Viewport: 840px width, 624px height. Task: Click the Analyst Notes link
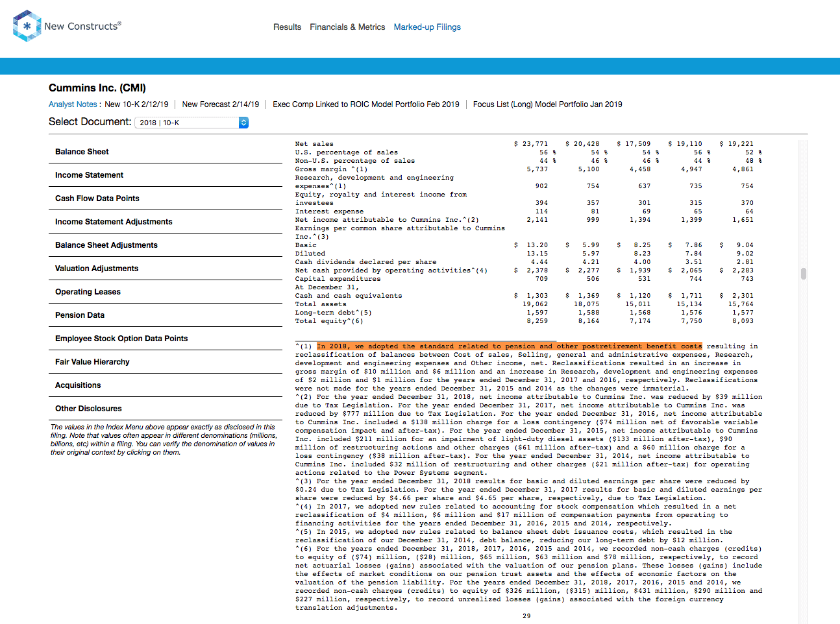tap(73, 104)
